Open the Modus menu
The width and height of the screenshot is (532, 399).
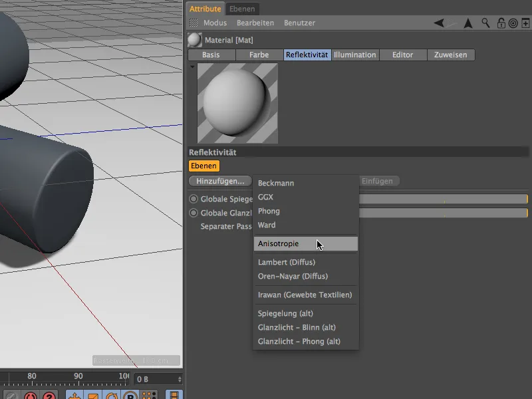click(215, 23)
